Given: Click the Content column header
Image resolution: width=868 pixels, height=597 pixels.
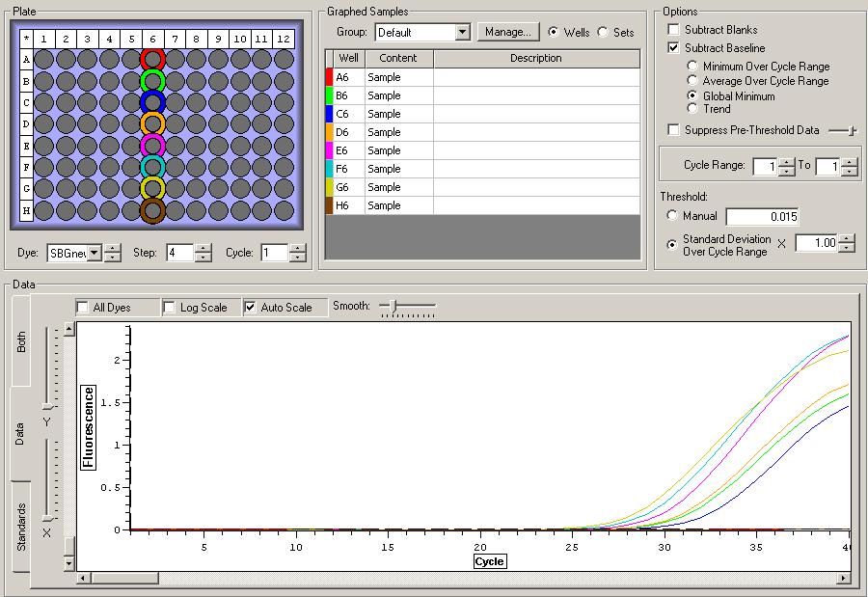Looking at the screenshot, I should tap(398, 58).
